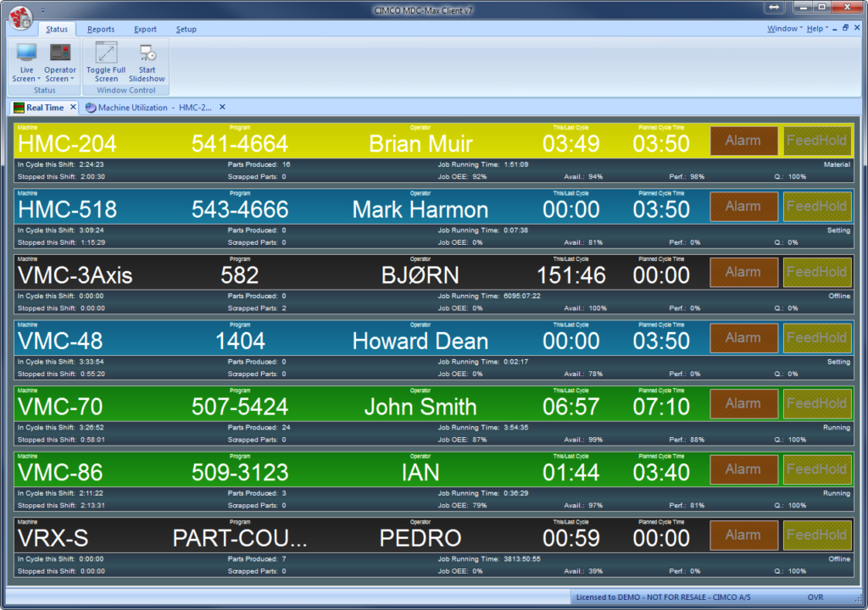Click the window swap arrows title button
Viewport: 868px width, 610px height.
(x=775, y=7)
